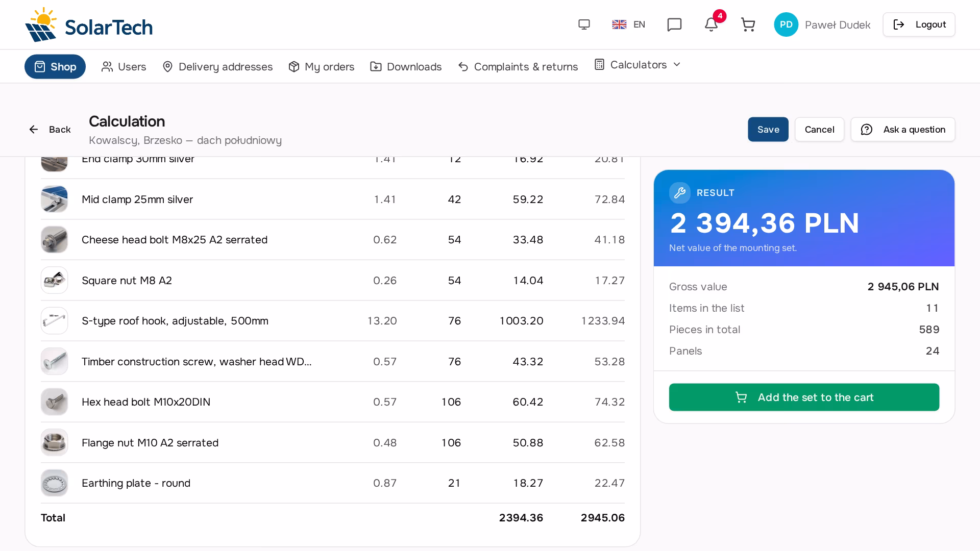This screenshot has height=551, width=980.
Task: Click total net 2394.36 in table
Action: pos(521,518)
